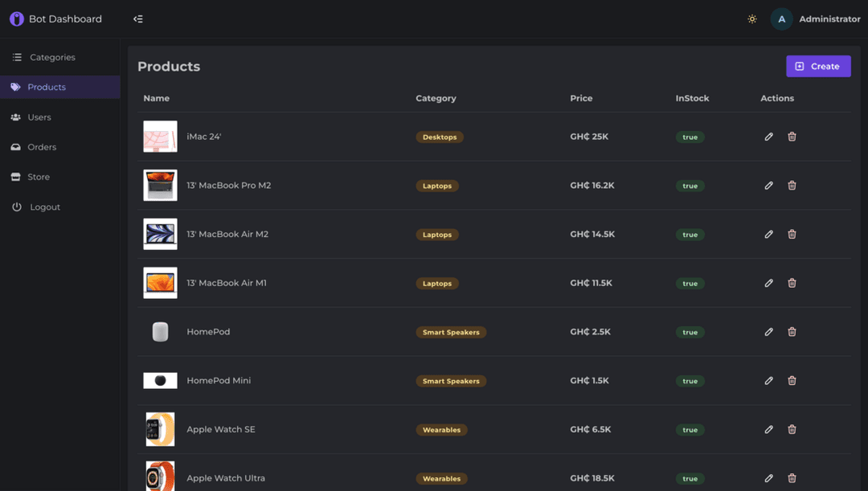The image size is (868, 491).
Task: Delete the 13' MacBook Air M1 product
Action: click(x=792, y=283)
